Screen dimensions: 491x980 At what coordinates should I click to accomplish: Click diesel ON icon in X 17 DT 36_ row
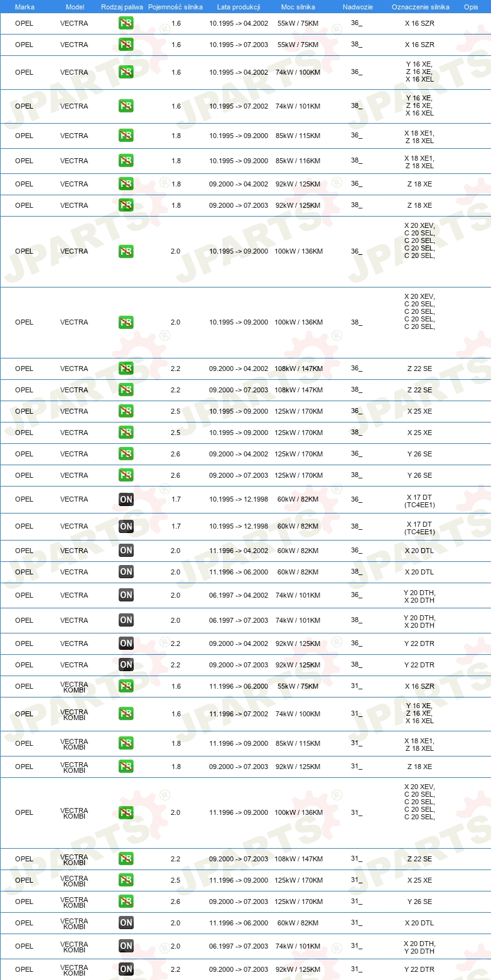(x=126, y=500)
